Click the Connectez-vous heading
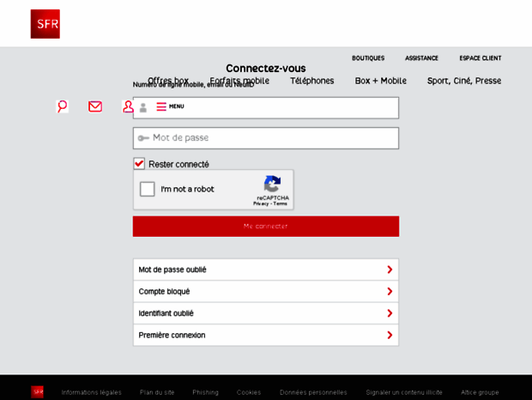Viewport: 532px width, 400px height. [266, 68]
